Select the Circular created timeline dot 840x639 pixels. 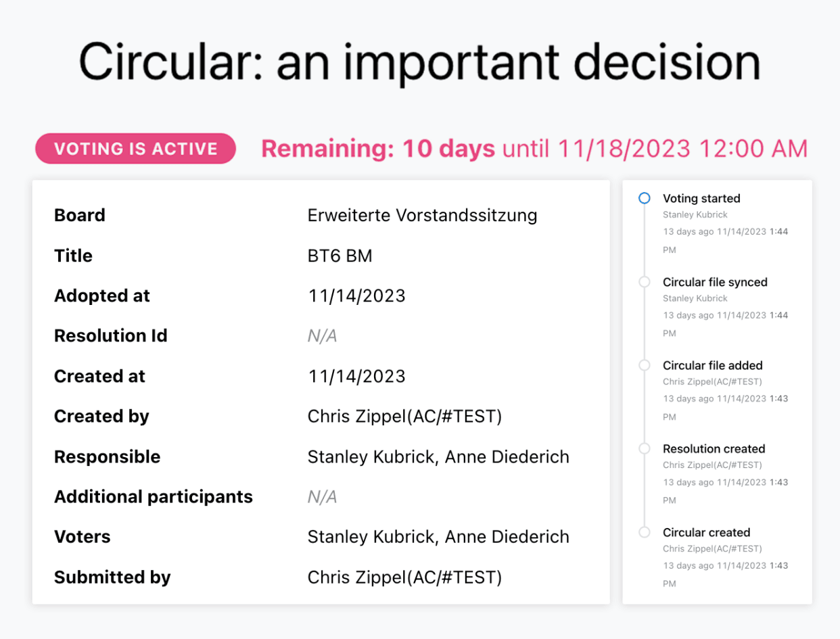(x=645, y=532)
